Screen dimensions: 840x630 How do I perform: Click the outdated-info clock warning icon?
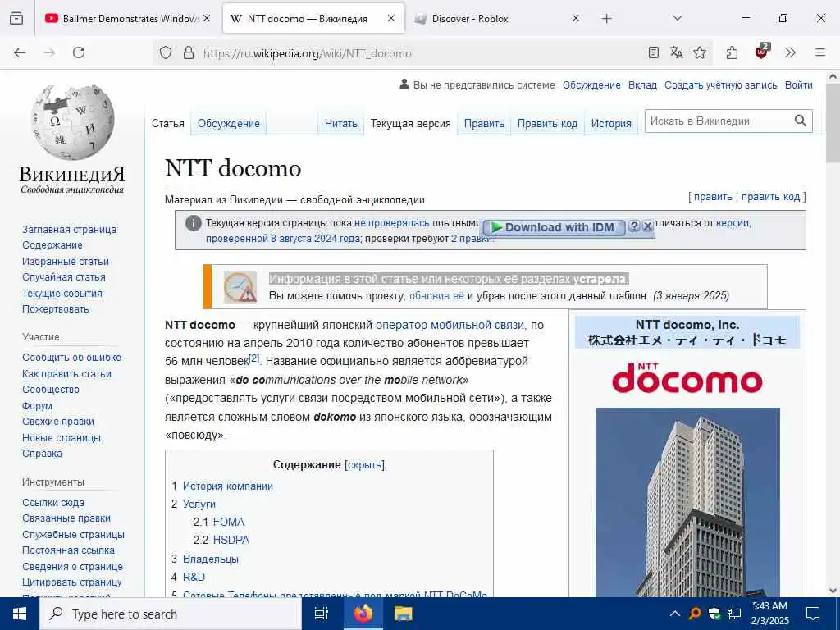[x=240, y=287]
